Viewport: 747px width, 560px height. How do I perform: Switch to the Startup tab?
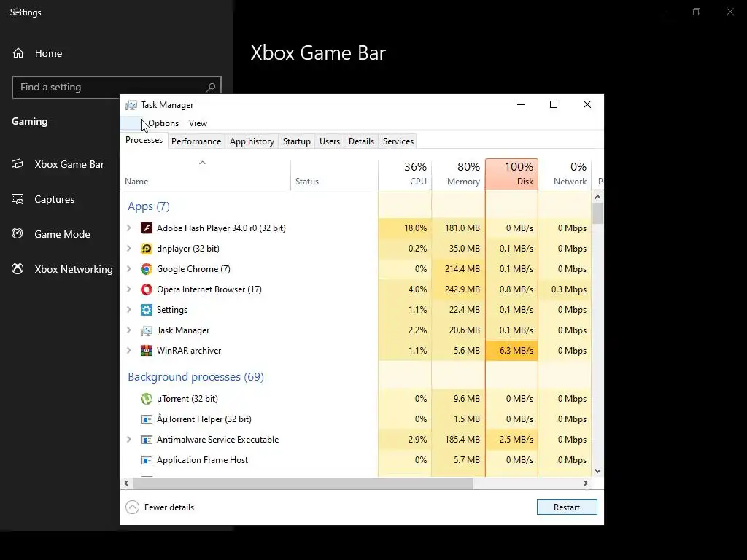tap(297, 141)
